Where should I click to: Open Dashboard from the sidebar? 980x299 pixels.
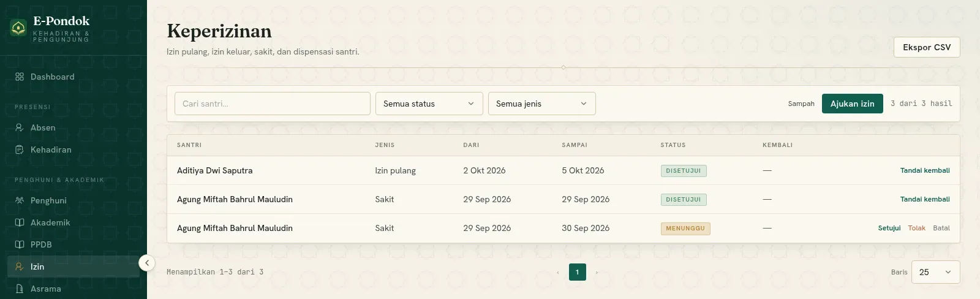click(73, 77)
